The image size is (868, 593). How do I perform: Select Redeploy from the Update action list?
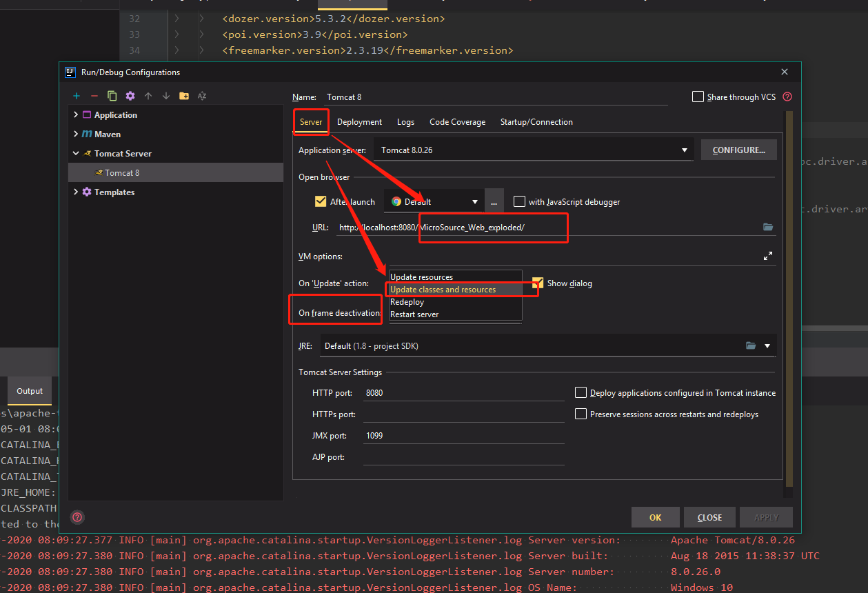click(407, 301)
